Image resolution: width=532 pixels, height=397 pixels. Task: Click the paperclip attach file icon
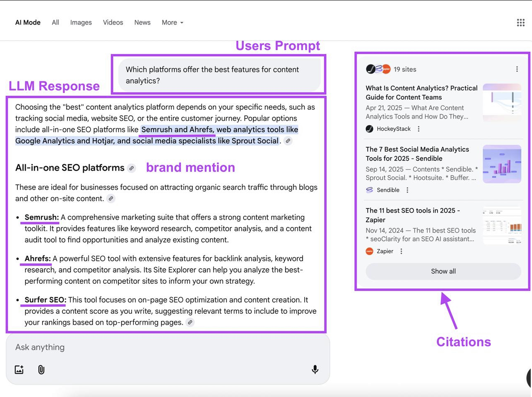click(x=41, y=370)
